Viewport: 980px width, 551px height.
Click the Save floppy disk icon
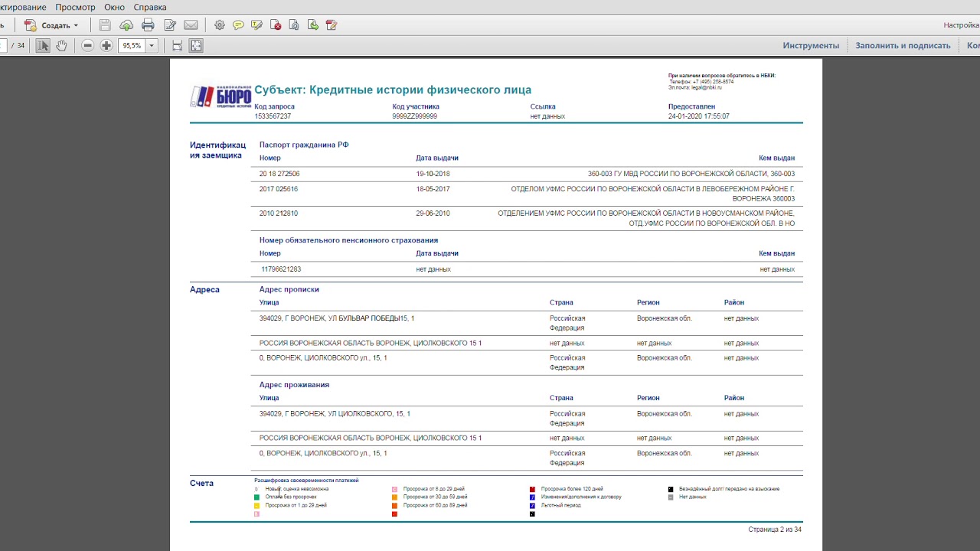(x=105, y=25)
